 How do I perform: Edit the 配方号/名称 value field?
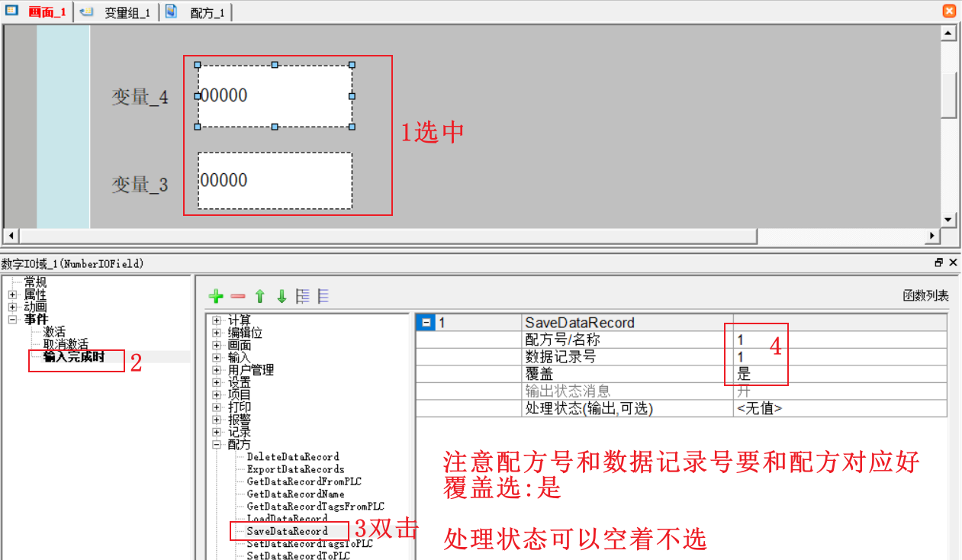pos(840,340)
